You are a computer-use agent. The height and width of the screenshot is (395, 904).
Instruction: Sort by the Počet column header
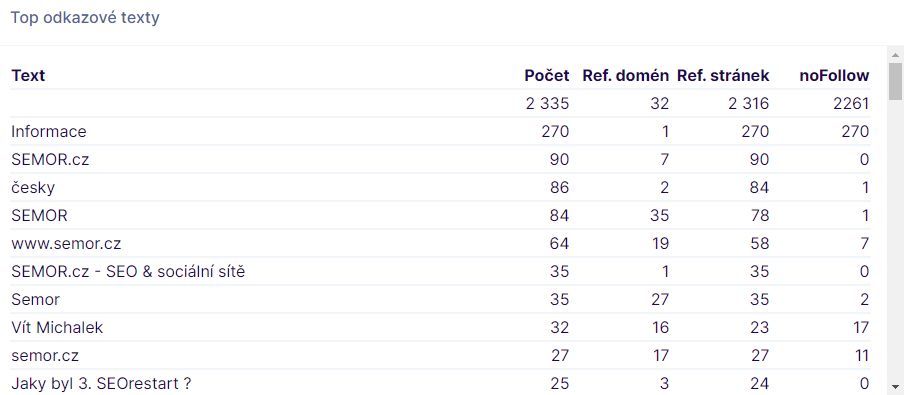547,76
